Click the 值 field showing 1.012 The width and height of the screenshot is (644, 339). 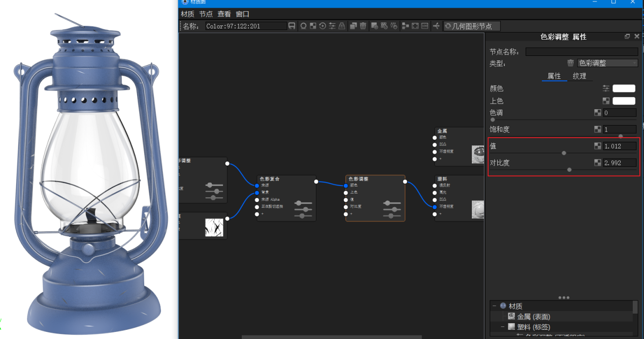tap(620, 146)
